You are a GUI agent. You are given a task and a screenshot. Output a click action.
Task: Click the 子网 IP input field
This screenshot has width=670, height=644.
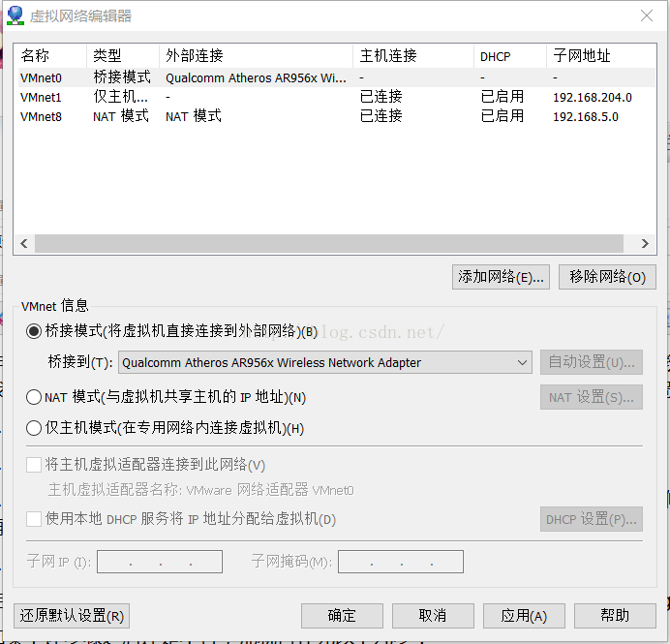160,562
